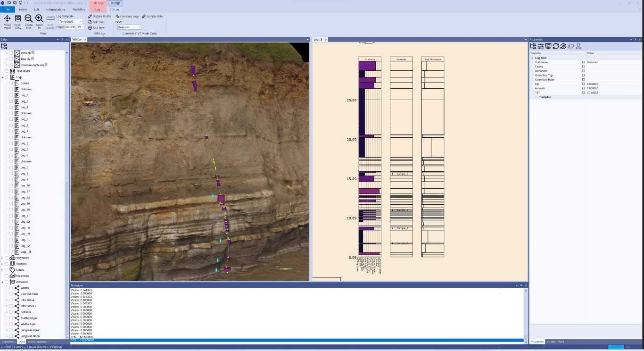This screenshot has height=351, width=644.
Task: Select the Log_22 item in the tree
Action: coord(26,221)
